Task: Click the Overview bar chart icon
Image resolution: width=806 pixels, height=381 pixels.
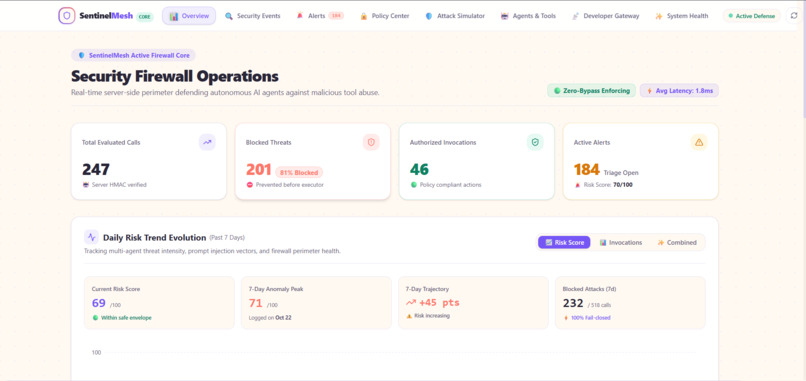Action: tap(174, 16)
